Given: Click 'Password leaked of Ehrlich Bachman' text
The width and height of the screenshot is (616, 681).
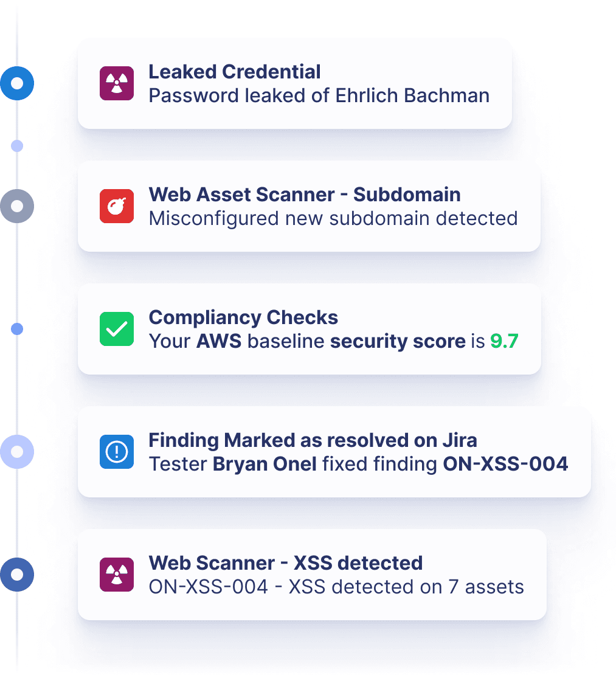Looking at the screenshot, I should tap(319, 95).
